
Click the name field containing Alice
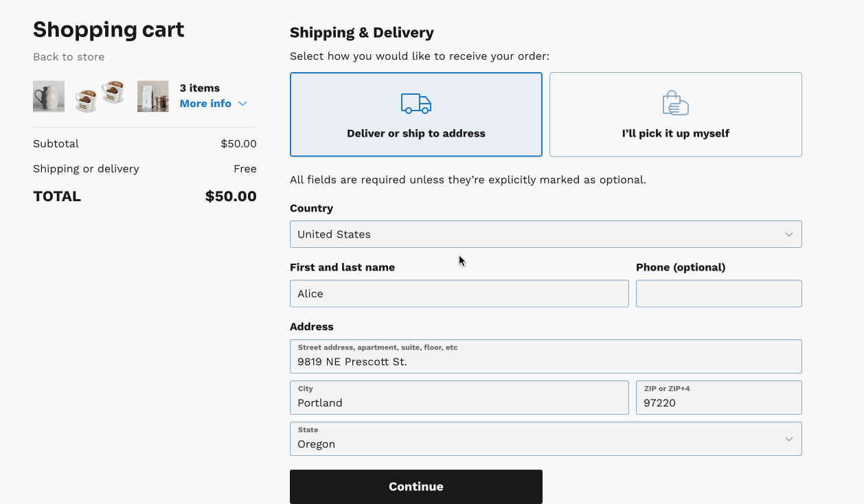pyautogui.click(x=459, y=293)
